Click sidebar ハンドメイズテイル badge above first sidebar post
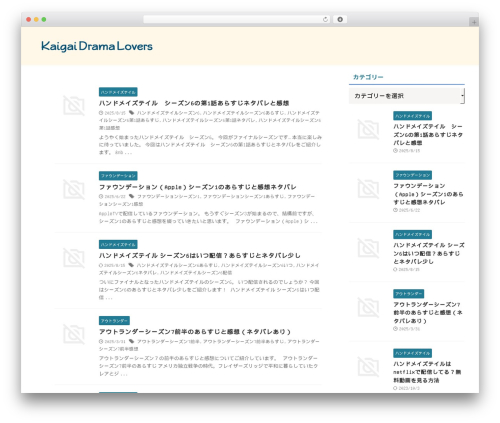This screenshot has height=423, width=500. point(412,116)
